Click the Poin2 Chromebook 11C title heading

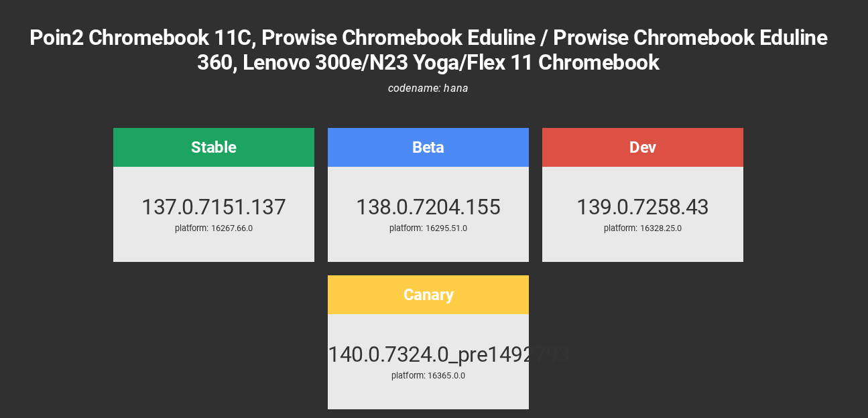coord(428,50)
